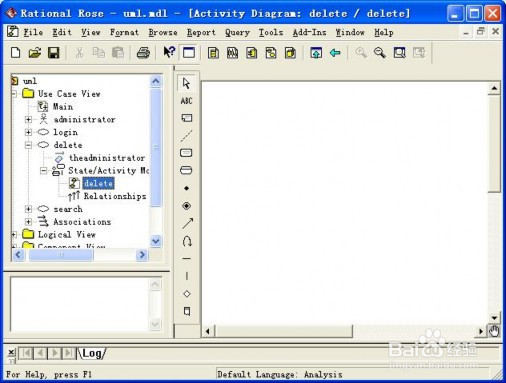Select the Main diagram in browser tree
Image resolution: width=506 pixels, height=383 pixels.
coord(63,107)
